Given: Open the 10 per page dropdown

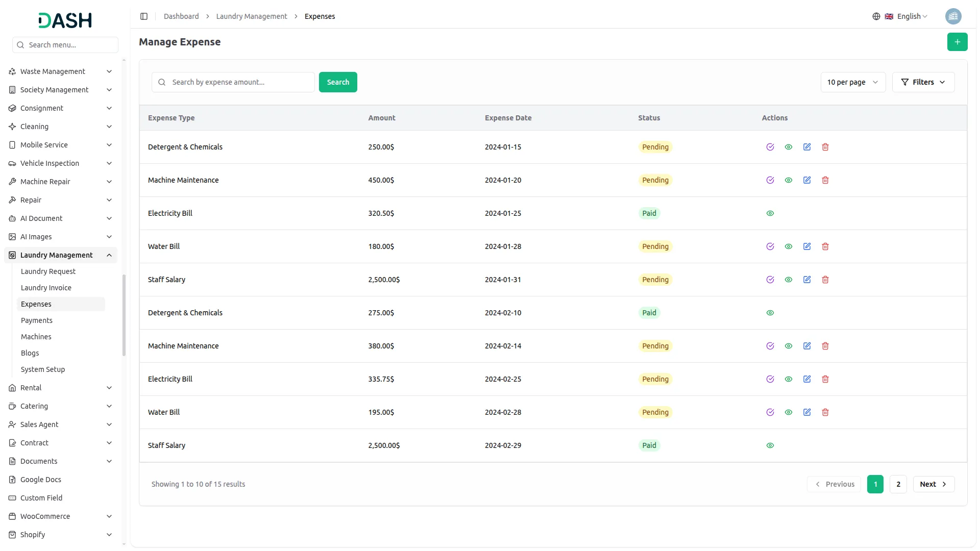Looking at the screenshot, I should (x=853, y=82).
